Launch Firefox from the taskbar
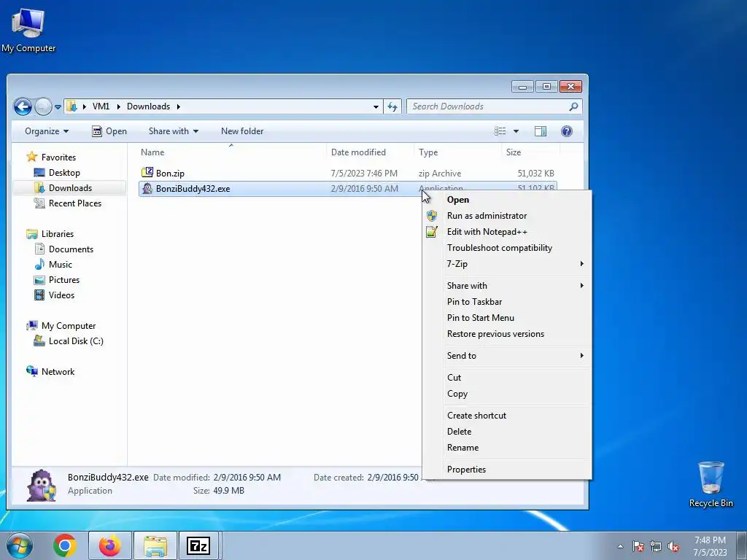Image resolution: width=747 pixels, height=560 pixels. [x=109, y=545]
